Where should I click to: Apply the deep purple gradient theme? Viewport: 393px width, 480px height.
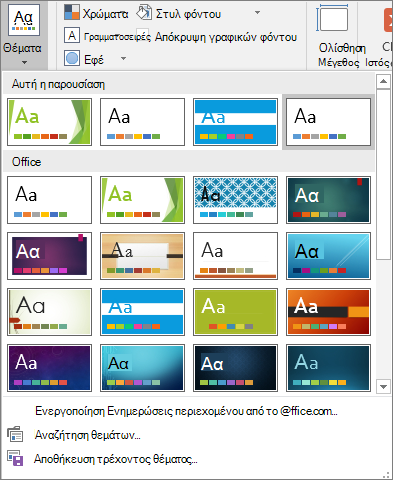click(x=49, y=368)
